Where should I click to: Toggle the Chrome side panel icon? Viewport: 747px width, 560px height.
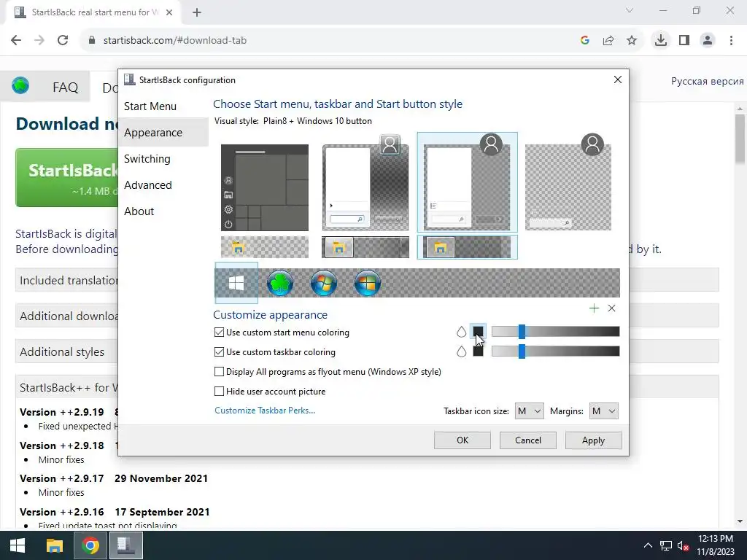coord(684,41)
